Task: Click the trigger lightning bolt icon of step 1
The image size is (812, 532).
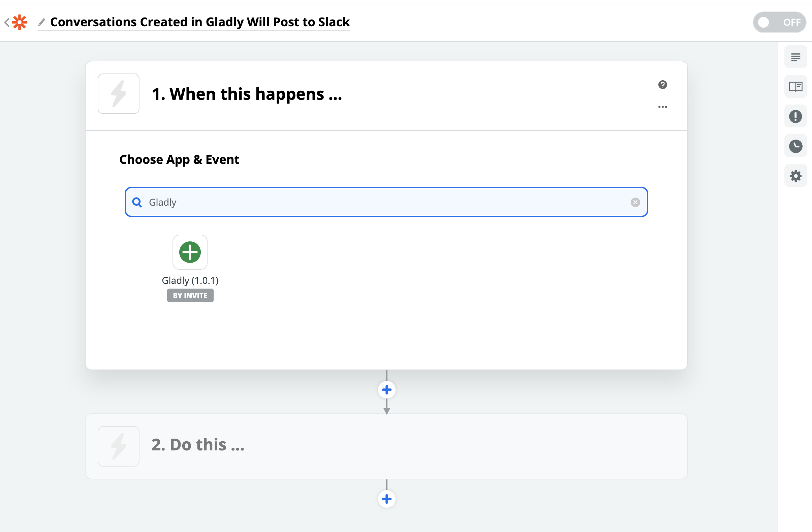Action: click(x=118, y=94)
